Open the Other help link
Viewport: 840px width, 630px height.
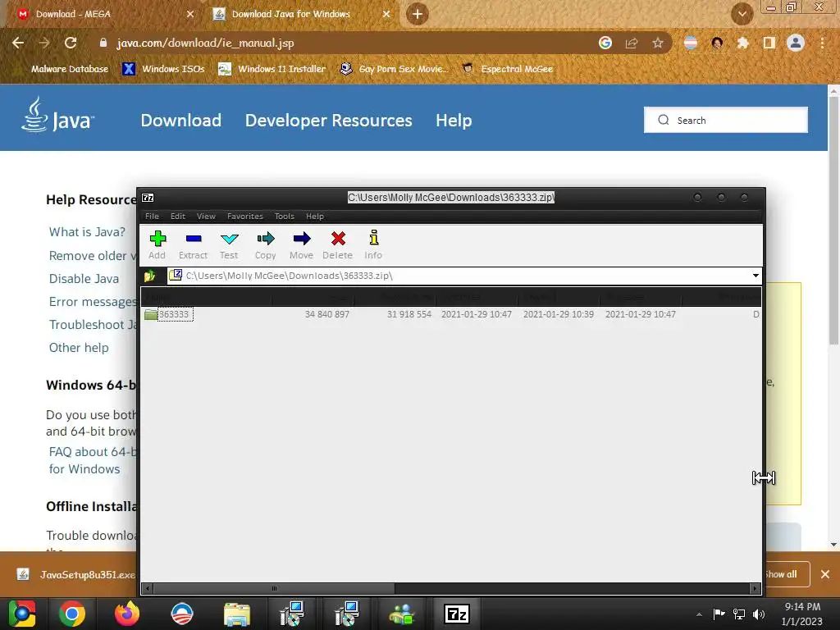click(x=79, y=348)
